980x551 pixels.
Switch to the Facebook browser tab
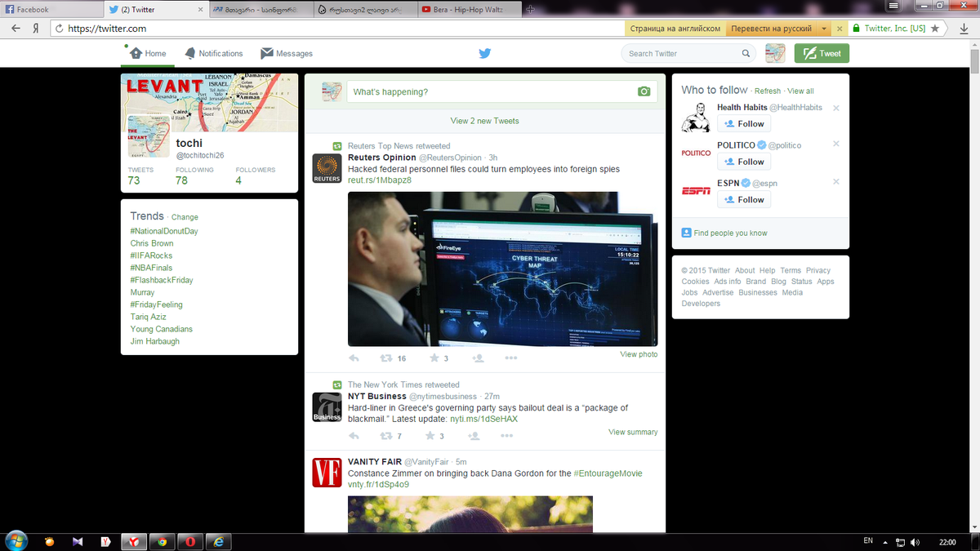click(x=51, y=10)
